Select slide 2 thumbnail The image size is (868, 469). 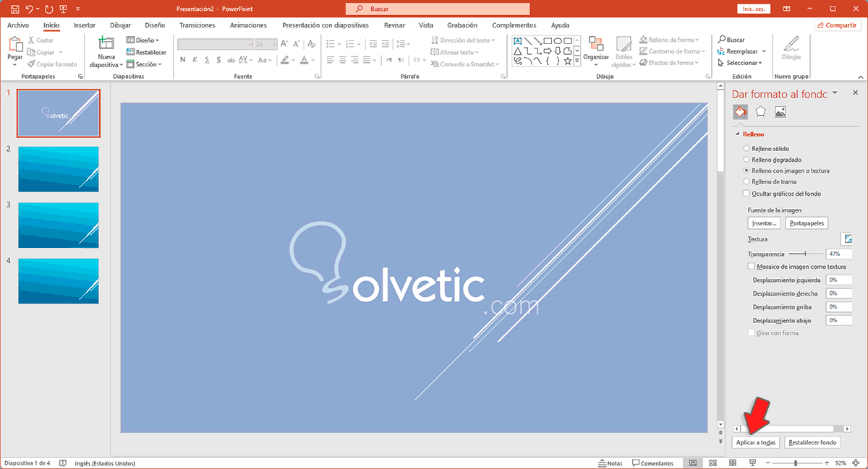point(59,169)
